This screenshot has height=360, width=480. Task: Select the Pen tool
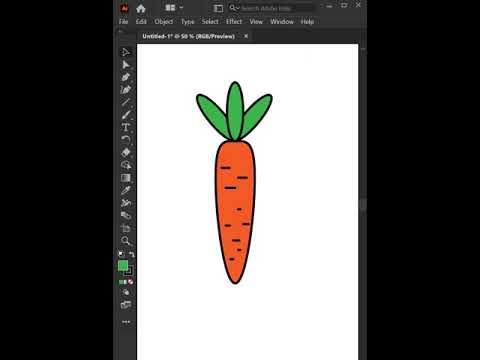coord(126,77)
